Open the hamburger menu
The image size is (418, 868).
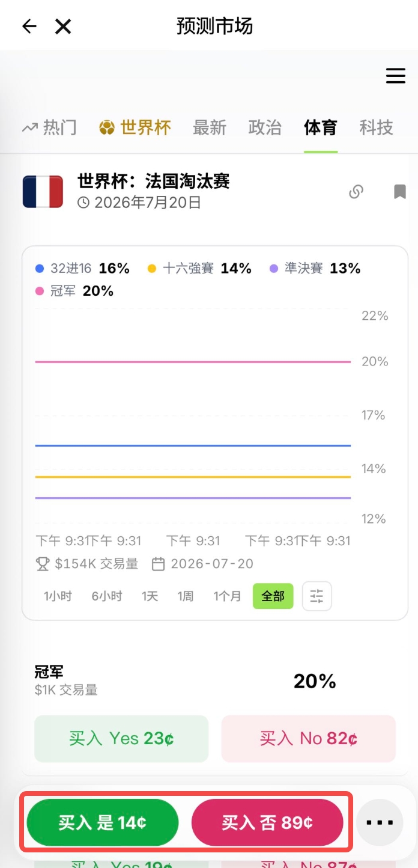(x=395, y=76)
